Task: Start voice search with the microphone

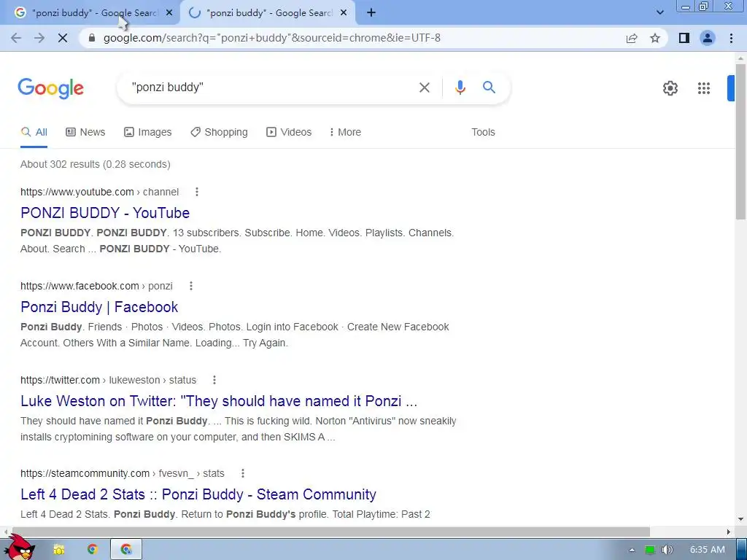Action: [x=460, y=87]
